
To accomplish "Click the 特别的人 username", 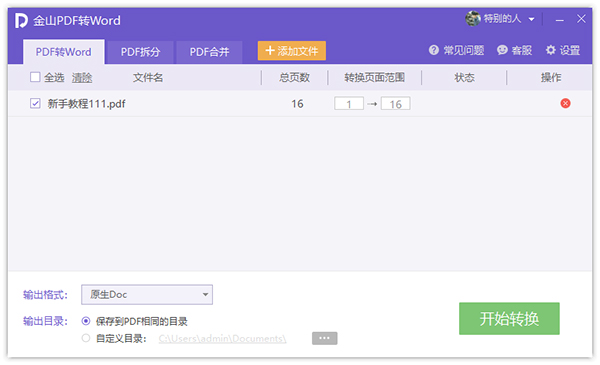I will click(x=502, y=19).
